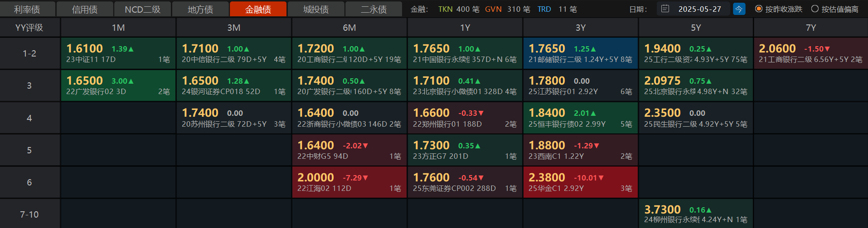Go to the 地方债 tab
The image size is (868, 228).
(200, 9)
